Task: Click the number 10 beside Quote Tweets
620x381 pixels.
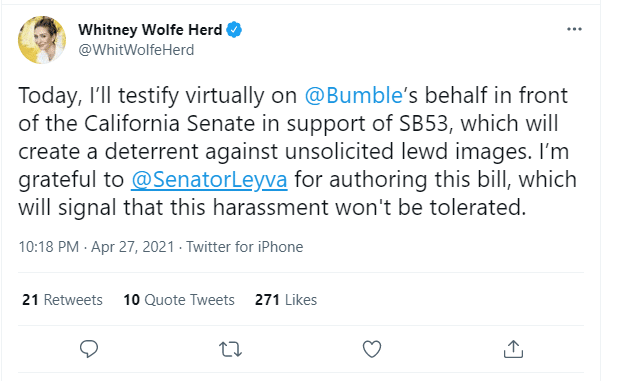Action: [132, 300]
